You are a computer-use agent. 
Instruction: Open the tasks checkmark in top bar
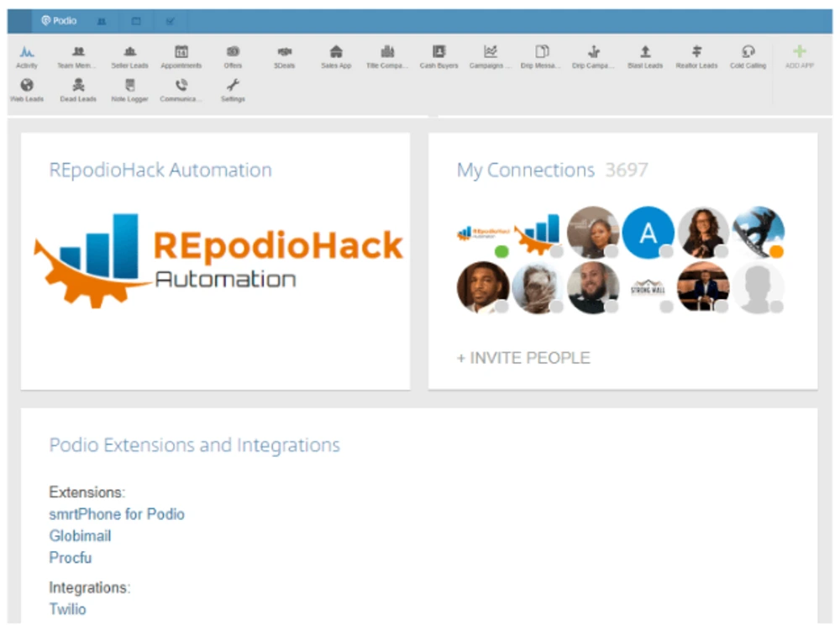(x=171, y=22)
